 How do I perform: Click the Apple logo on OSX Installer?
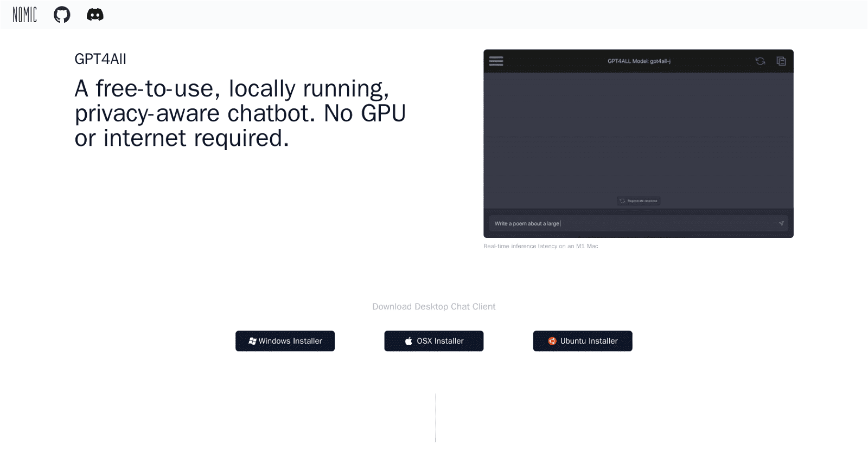(x=409, y=341)
